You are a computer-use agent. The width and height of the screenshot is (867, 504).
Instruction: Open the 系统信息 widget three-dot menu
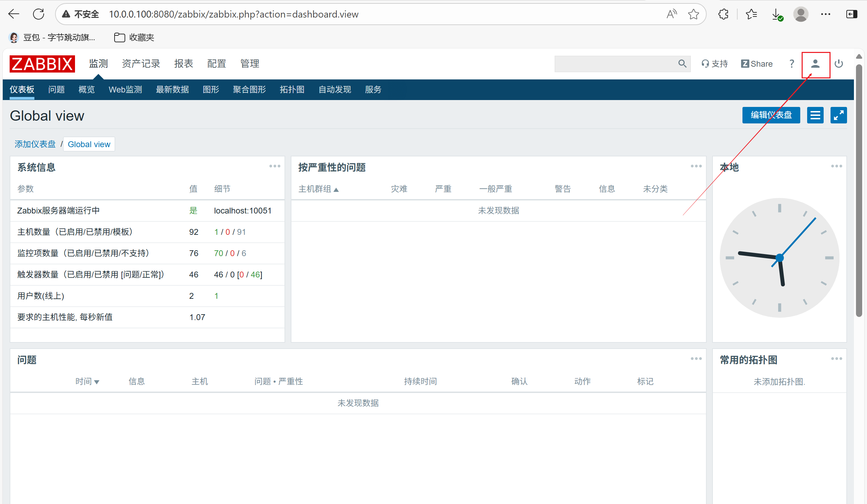pyautogui.click(x=275, y=166)
